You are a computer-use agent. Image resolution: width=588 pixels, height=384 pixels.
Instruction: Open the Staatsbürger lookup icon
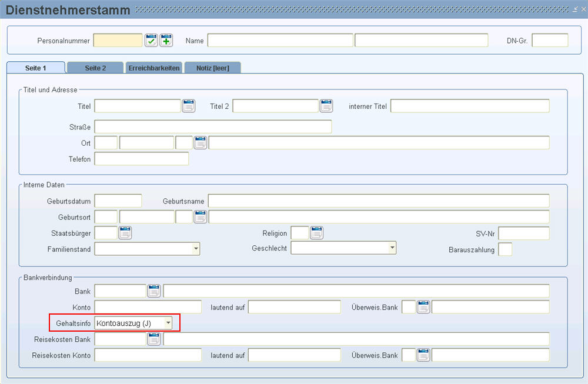(125, 233)
